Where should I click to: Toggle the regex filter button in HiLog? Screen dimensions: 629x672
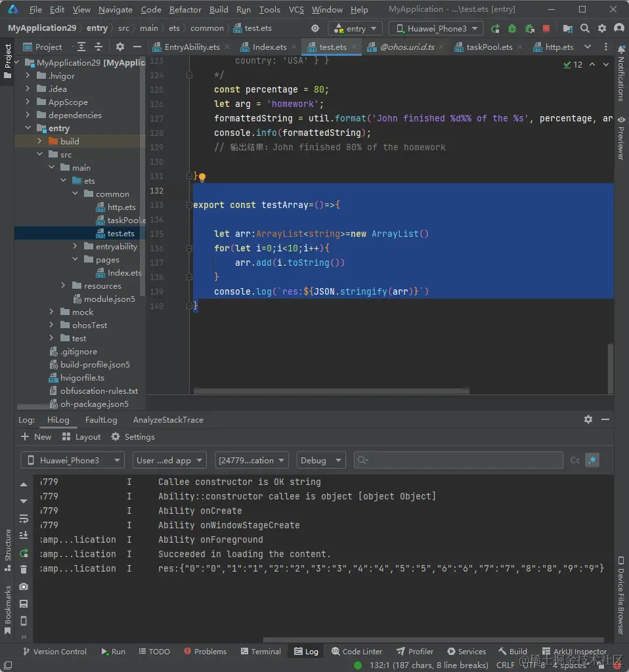click(x=593, y=460)
